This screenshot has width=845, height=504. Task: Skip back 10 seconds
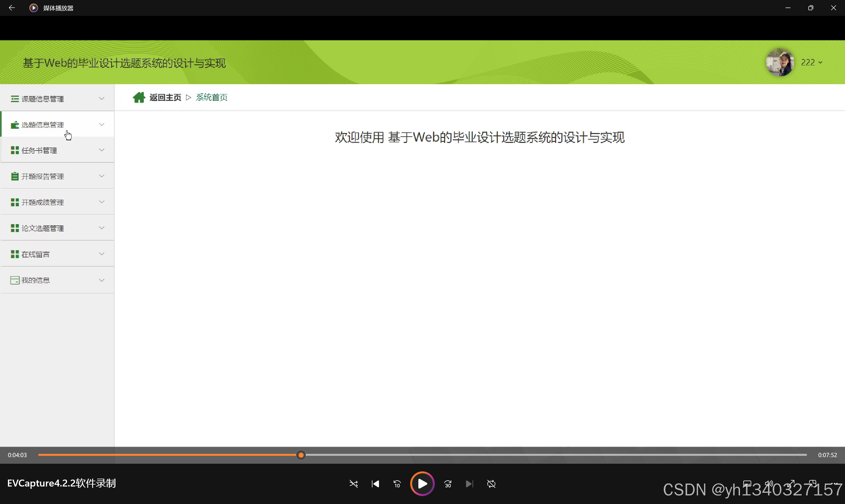pos(397,484)
